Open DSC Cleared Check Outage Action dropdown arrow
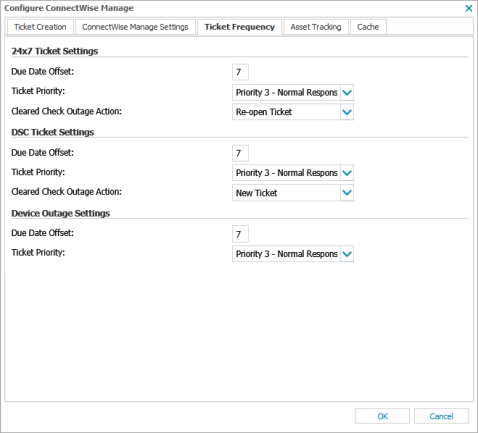 [347, 193]
